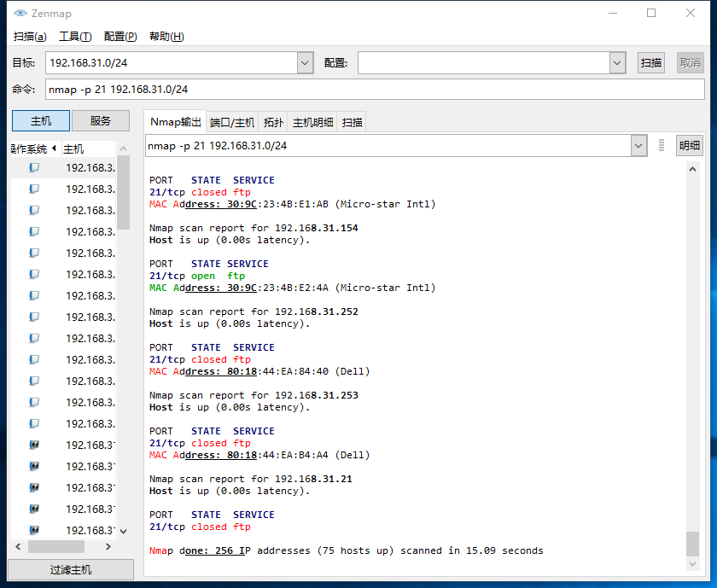Click the Nmap output scroll-down arrow
Screen dimensions: 717x588
click(x=692, y=564)
